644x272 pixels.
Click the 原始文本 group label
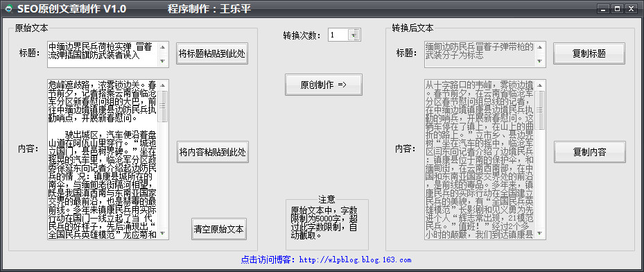[31, 28]
